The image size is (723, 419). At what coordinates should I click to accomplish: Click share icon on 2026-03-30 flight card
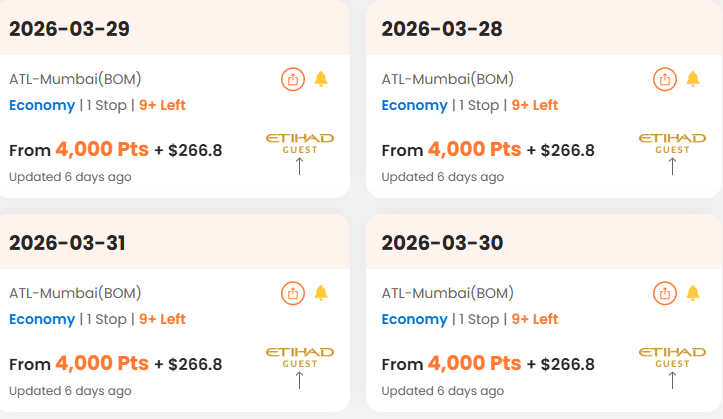point(666,293)
